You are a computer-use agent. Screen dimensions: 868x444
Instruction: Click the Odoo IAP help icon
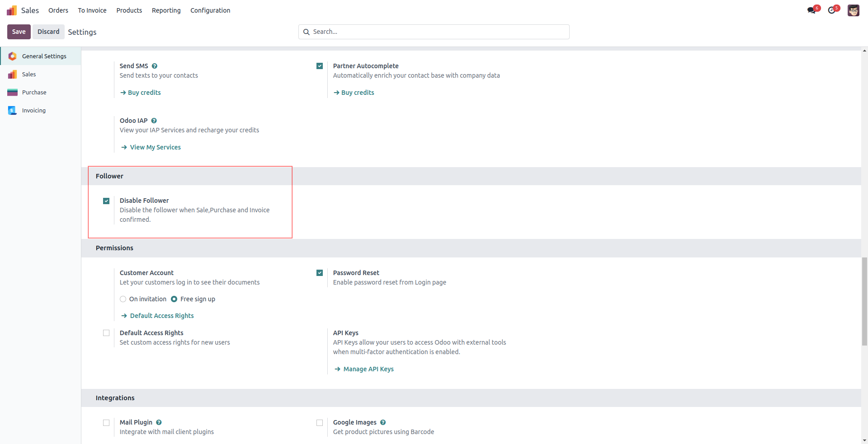(x=154, y=121)
